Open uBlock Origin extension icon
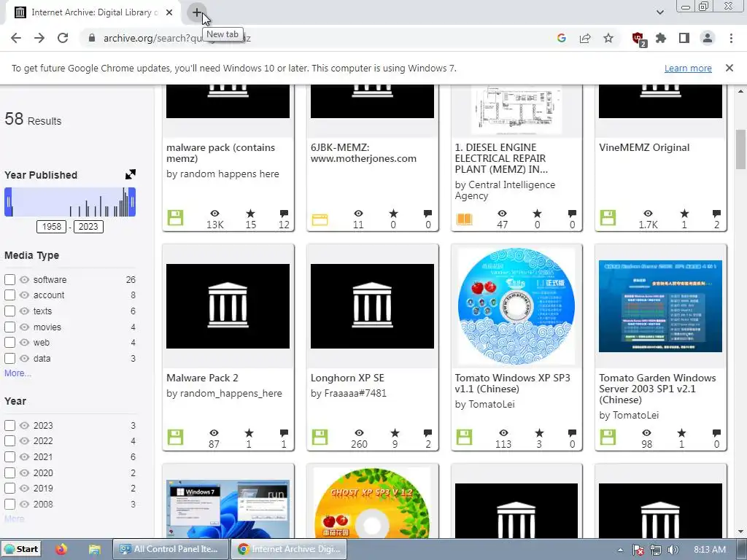This screenshot has width=747, height=560. click(x=638, y=39)
